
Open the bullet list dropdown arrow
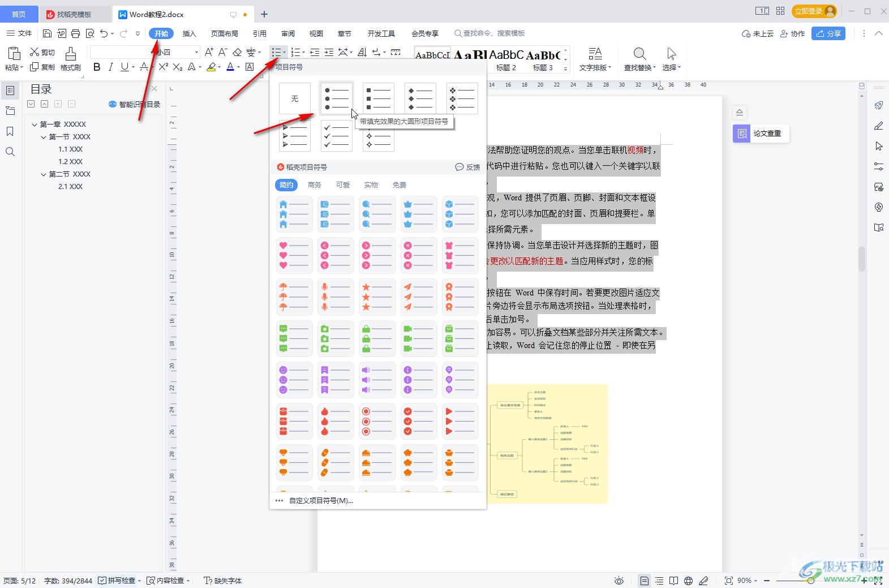pos(284,53)
